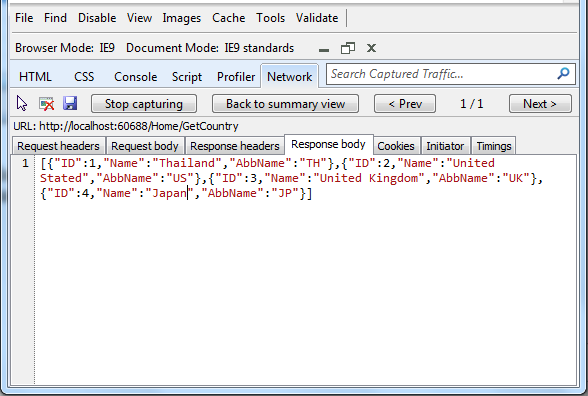The height and width of the screenshot is (396, 588).
Task: Open the Find menu
Action: [55, 18]
